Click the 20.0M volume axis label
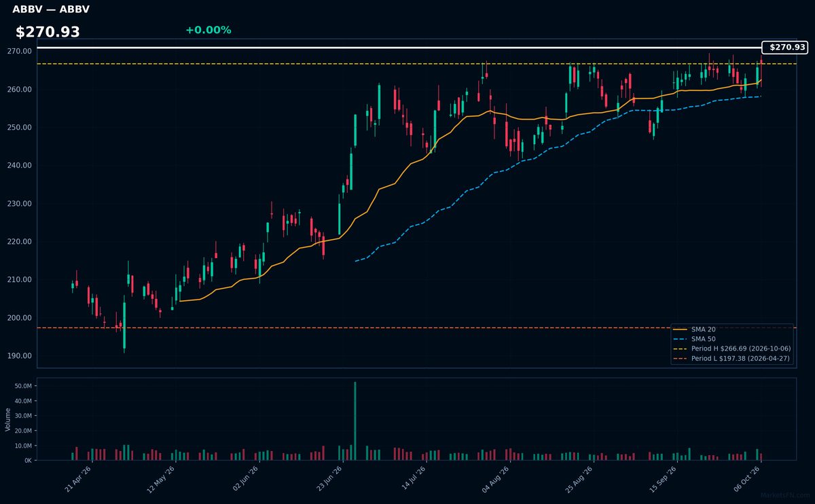The image size is (815, 504). pyautogui.click(x=24, y=431)
